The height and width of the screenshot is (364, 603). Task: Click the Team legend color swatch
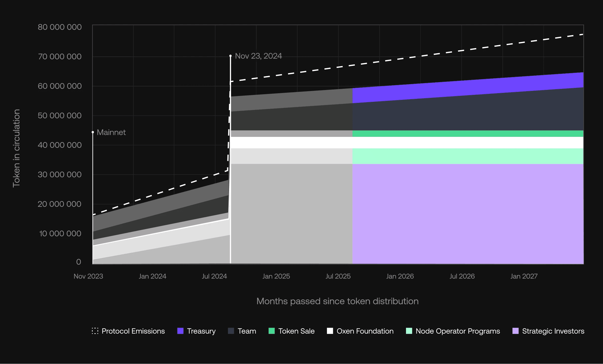pyautogui.click(x=231, y=331)
